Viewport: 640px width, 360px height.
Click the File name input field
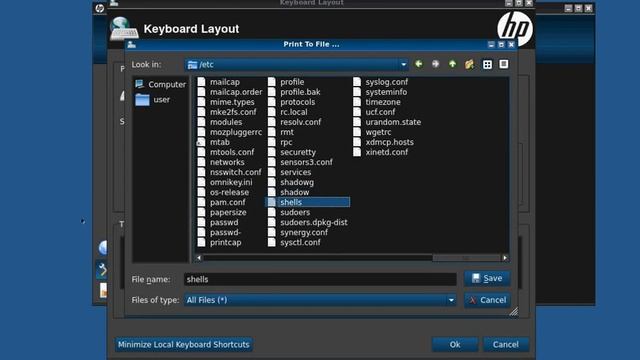coord(320,279)
